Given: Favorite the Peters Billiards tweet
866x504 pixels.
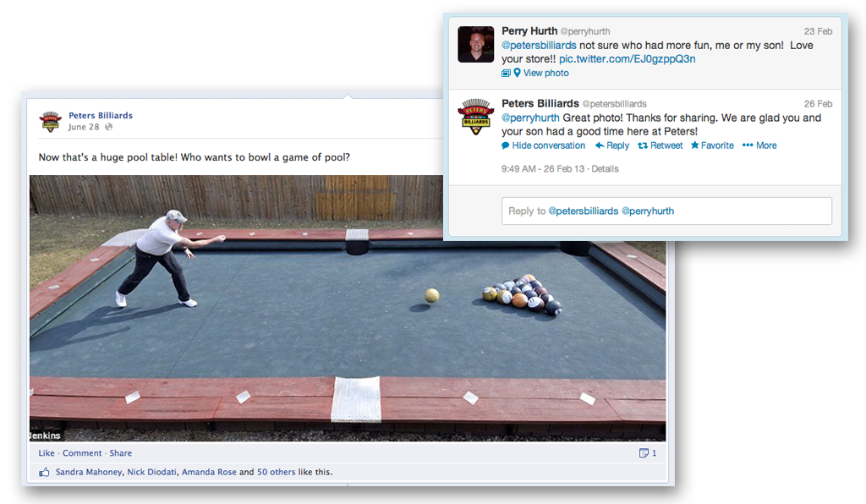Looking at the screenshot, I should [712, 145].
